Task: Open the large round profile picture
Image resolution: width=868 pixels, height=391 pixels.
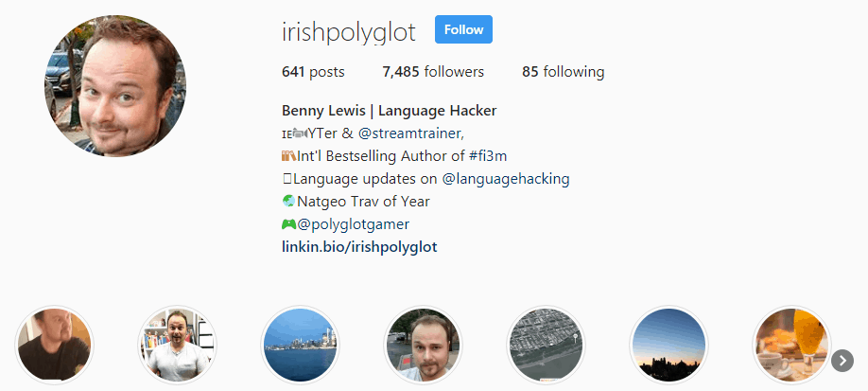Action: (115, 86)
